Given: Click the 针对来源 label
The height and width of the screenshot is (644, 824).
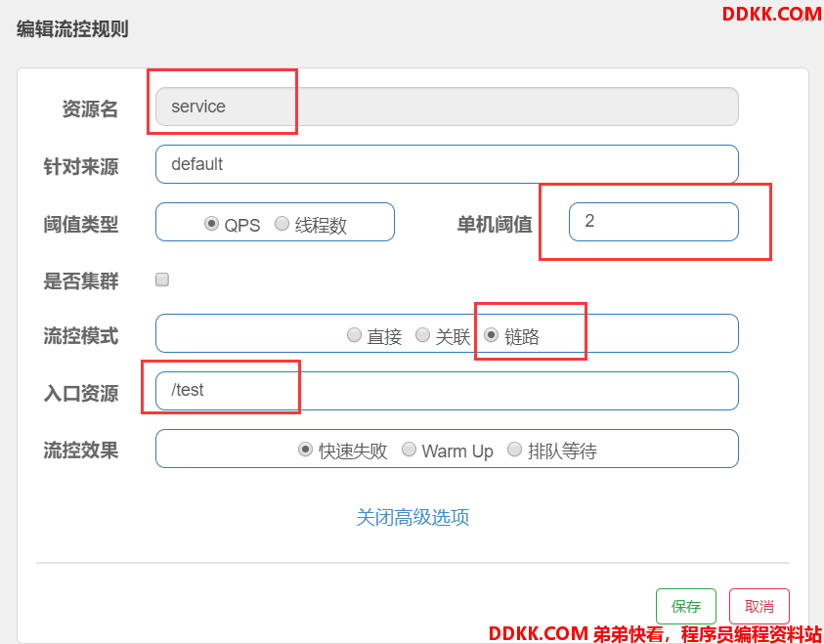Looking at the screenshot, I should click(x=81, y=167).
